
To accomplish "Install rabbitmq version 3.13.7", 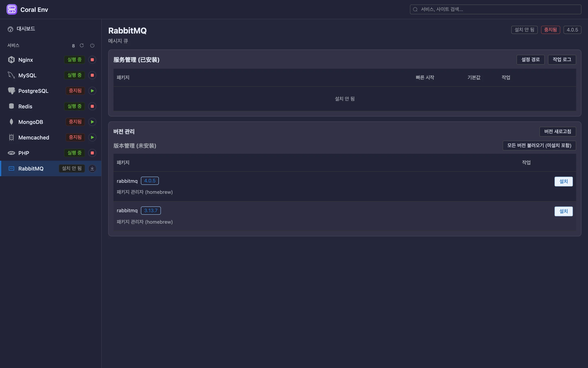I will pyautogui.click(x=563, y=211).
